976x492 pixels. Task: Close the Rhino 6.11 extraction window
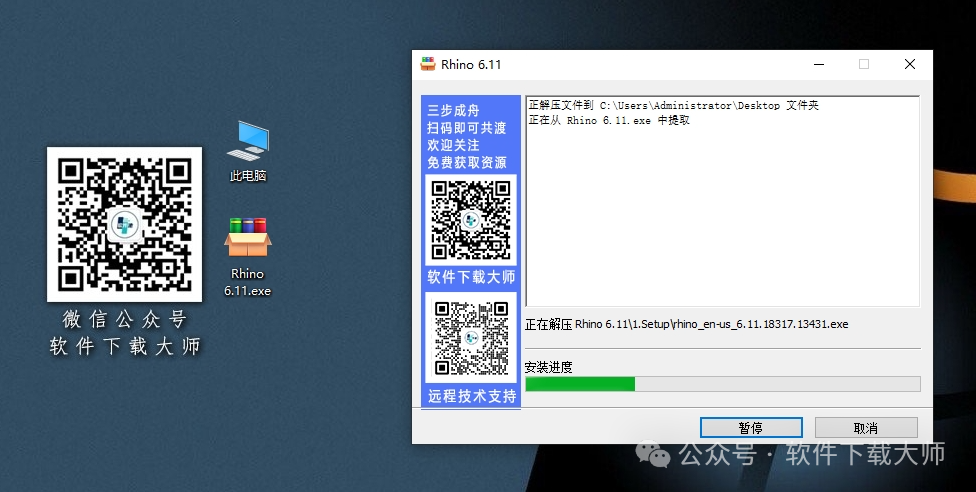point(909,64)
